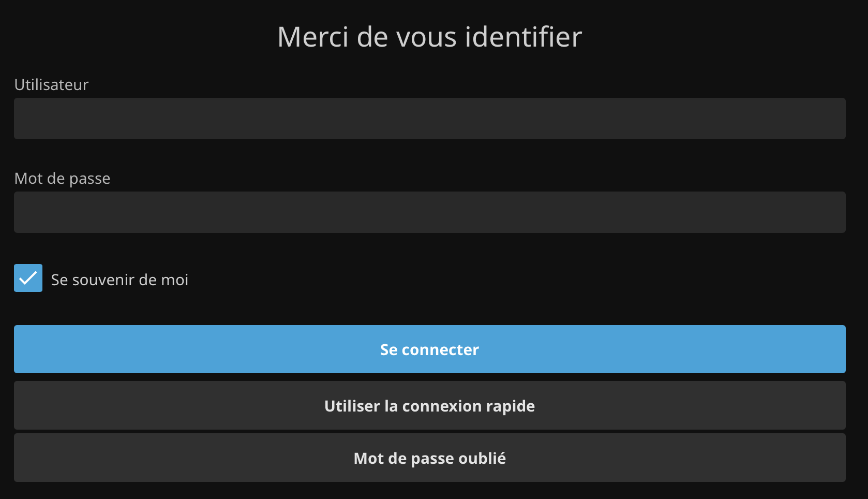Click the Mot de passe field label
868x499 pixels.
click(x=62, y=179)
